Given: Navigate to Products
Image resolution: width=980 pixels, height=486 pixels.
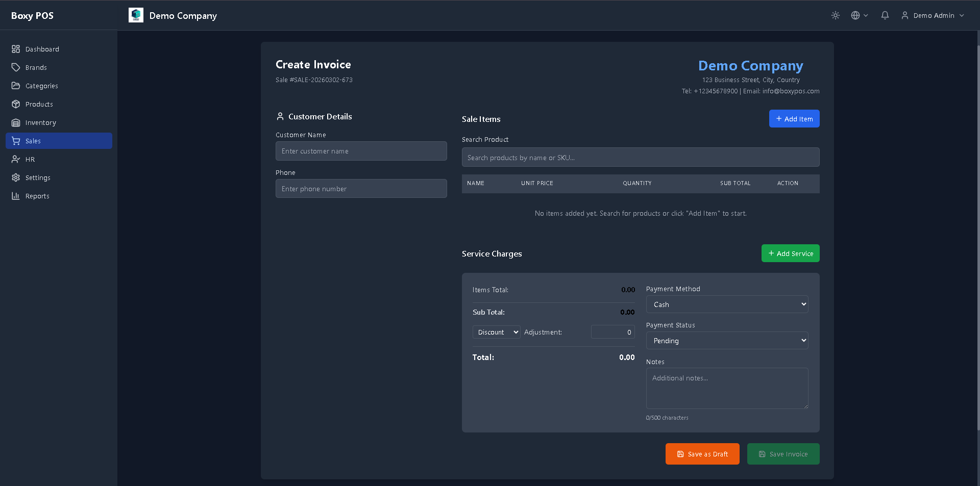Looking at the screenshot, I should click(x=59, y=104).
